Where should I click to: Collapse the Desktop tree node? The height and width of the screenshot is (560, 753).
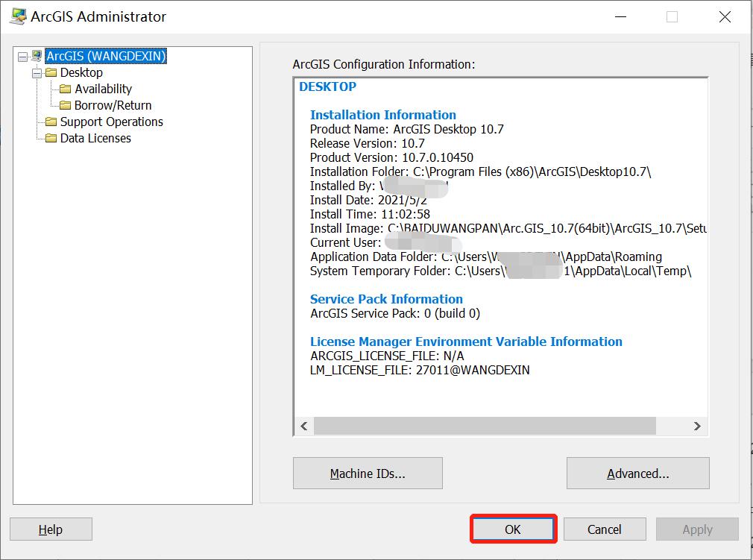point(37,73)
